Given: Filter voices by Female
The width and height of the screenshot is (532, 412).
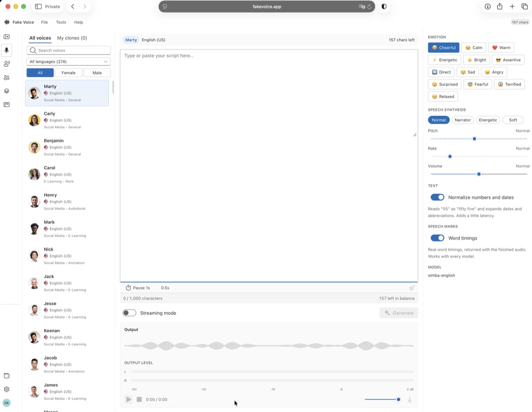Looking at the screenshot, I should click(x=68, y=73).
